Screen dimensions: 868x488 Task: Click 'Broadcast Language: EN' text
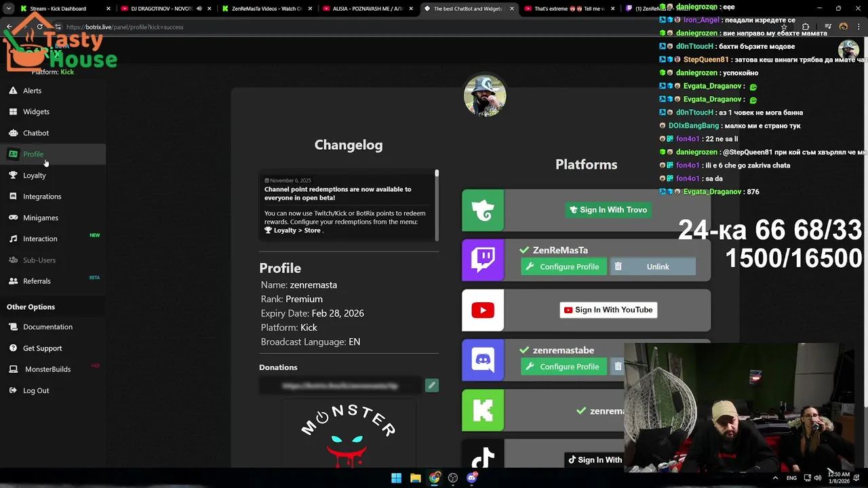pos(310,342)
